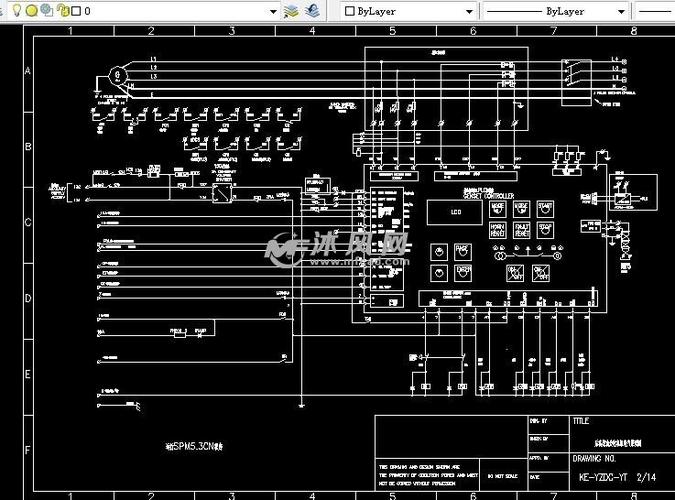Select the FAULT RESET block in the drawing

pos(521,230)
